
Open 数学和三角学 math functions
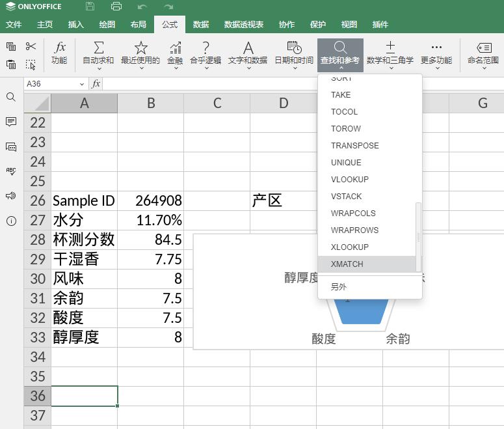point(390,55)
